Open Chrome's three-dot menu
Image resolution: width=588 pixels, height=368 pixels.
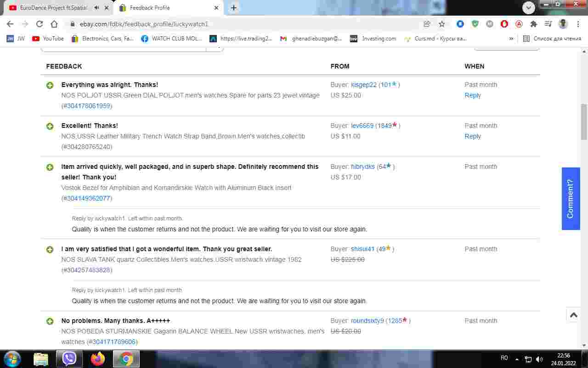click(578, 24)
